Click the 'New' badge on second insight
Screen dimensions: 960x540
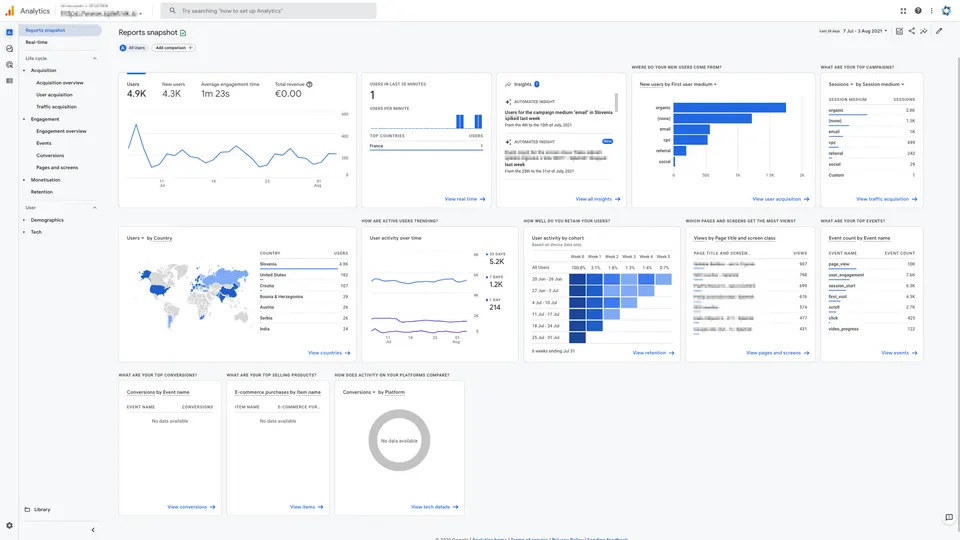click(607, 141)
